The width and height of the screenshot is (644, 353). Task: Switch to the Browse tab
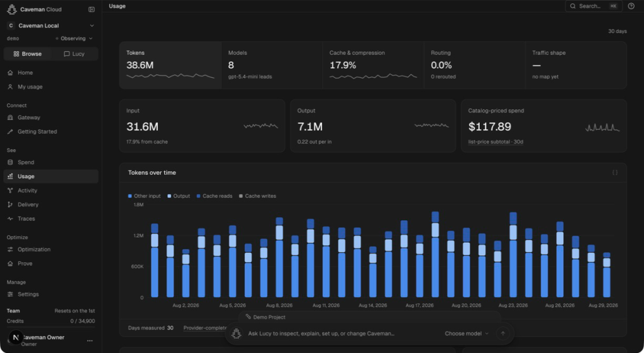coord(28,54)
